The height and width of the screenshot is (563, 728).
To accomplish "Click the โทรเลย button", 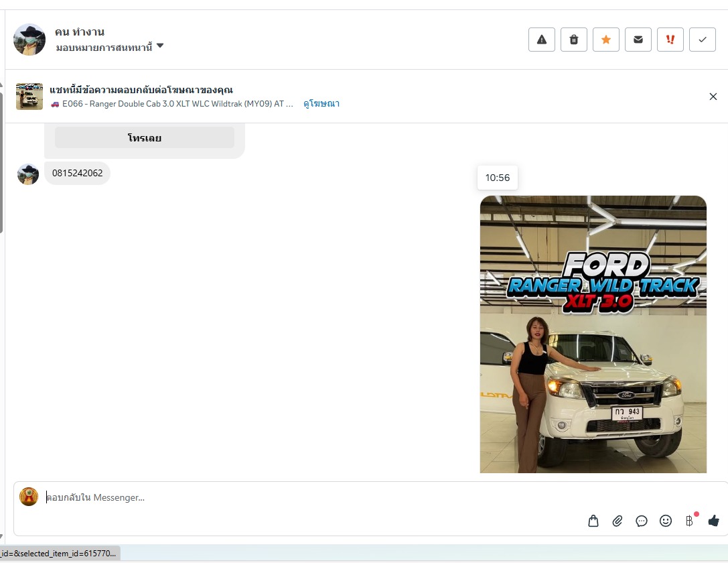I will tap(145, 137).
